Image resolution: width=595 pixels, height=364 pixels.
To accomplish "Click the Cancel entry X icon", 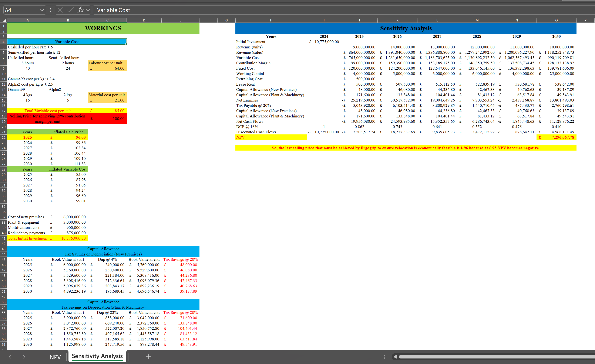I will click(60, 10).
